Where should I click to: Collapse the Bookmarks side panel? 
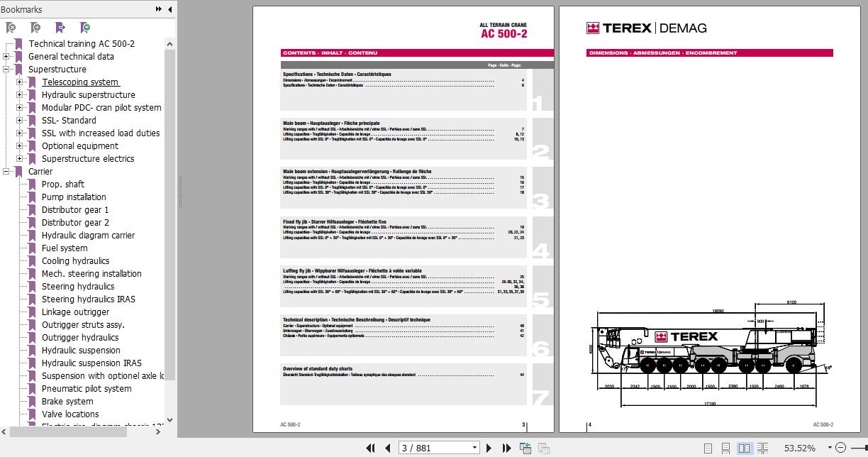coord(168,9)
